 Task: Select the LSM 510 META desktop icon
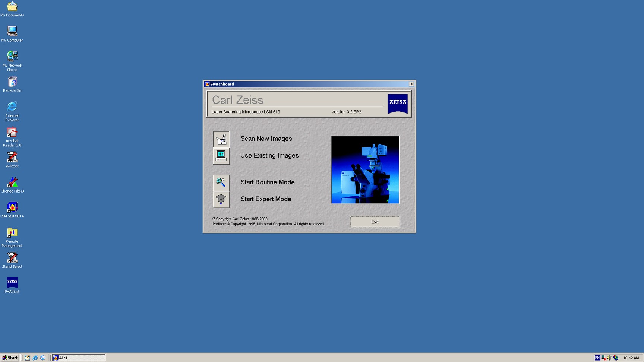click(x=12, y=210)
